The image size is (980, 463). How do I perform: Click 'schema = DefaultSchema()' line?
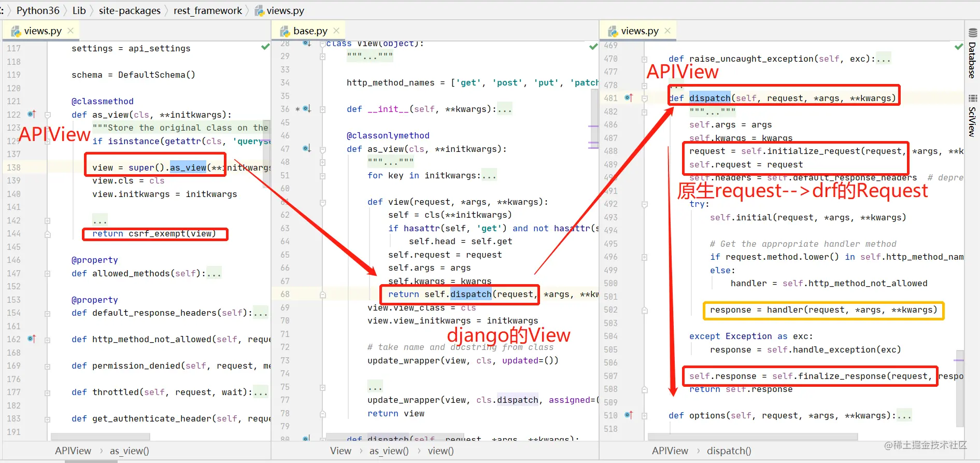coord(133,75)
